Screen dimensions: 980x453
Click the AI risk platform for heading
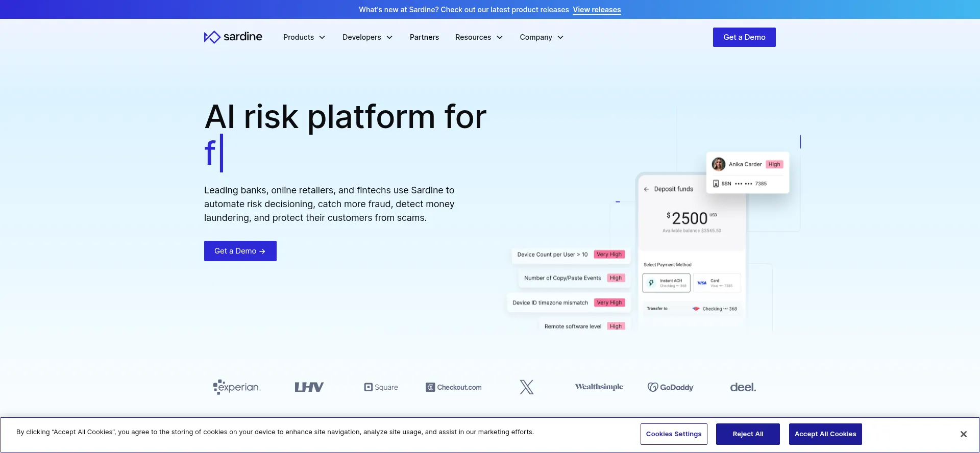point(346,117)
